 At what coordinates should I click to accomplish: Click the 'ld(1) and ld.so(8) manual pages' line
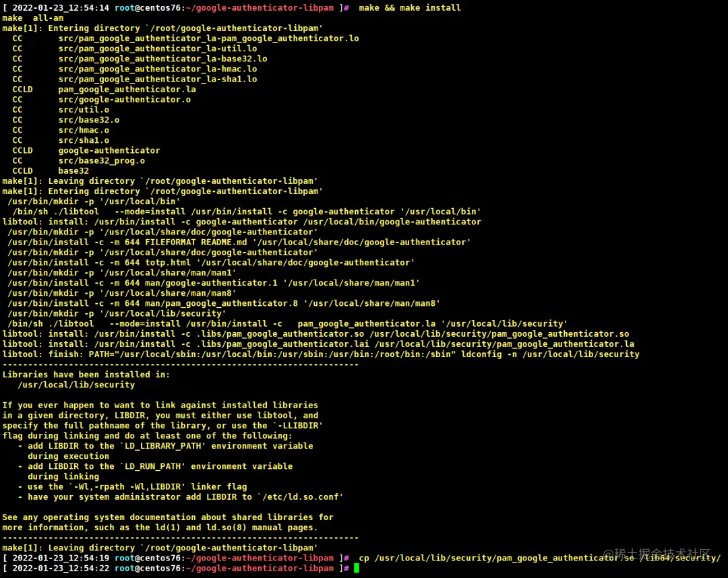160,528
